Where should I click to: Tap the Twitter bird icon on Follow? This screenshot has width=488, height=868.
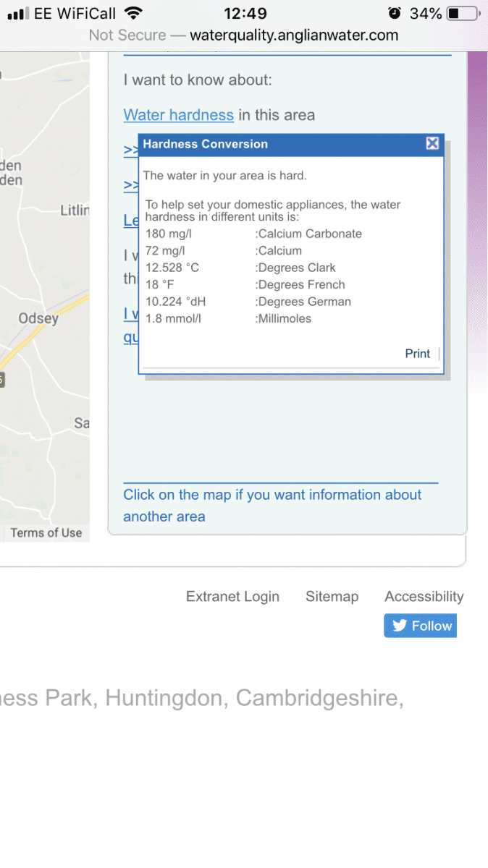399,626
